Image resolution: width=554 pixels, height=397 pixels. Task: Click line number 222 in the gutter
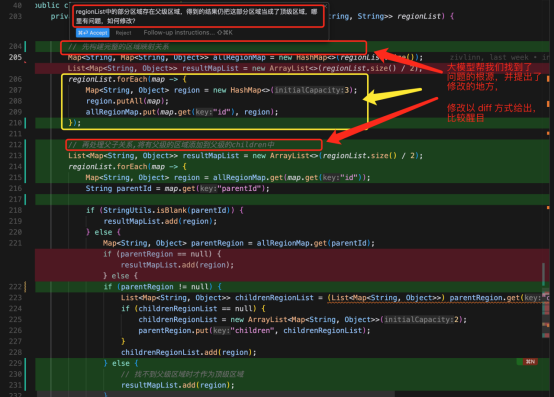tap(15, 286)
